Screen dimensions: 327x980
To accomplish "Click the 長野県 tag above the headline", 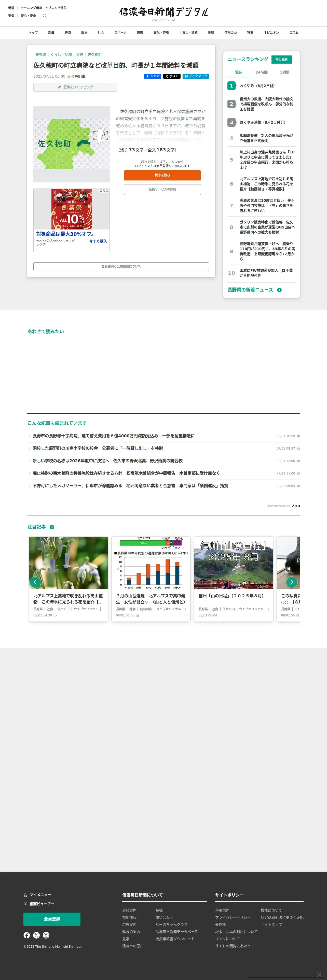I will pos(41,55).
